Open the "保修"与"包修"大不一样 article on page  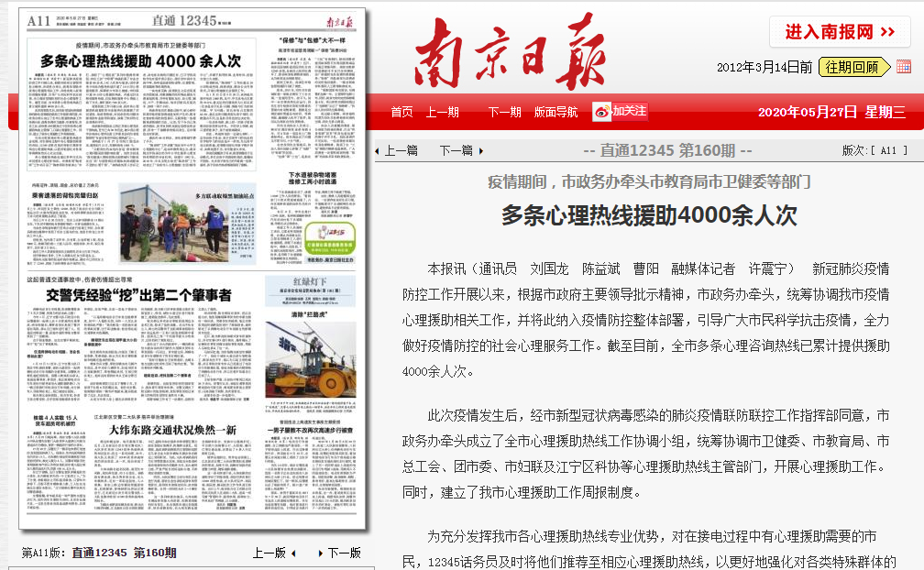click(x=313, y=40)
